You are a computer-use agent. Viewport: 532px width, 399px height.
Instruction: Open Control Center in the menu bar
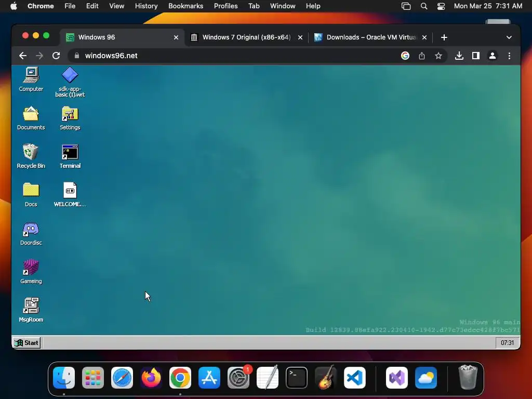[x=441, y=6]
